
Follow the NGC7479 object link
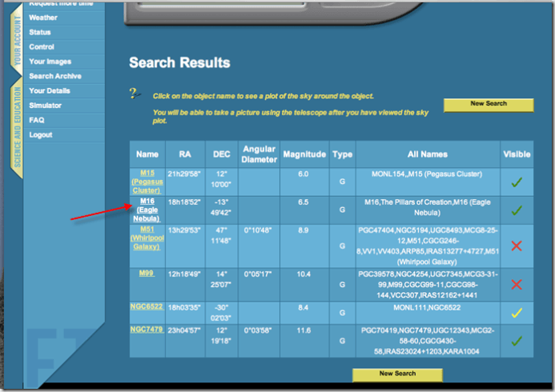click(147, 329)
